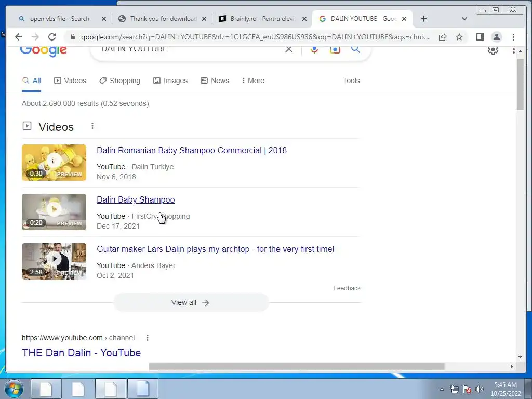
Task: Click the vertical scrollbar thumb
Action: (x=520, y=84)
